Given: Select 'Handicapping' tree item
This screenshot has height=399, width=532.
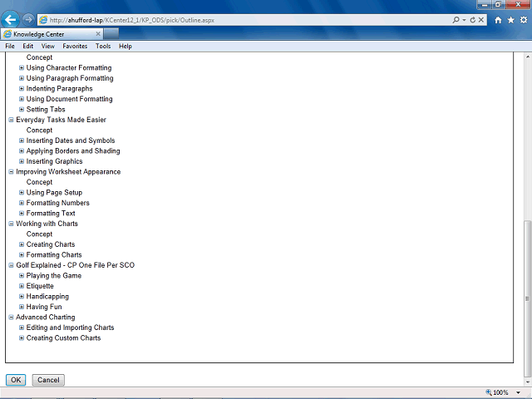Looking at the screenshot, I should 47,297.
